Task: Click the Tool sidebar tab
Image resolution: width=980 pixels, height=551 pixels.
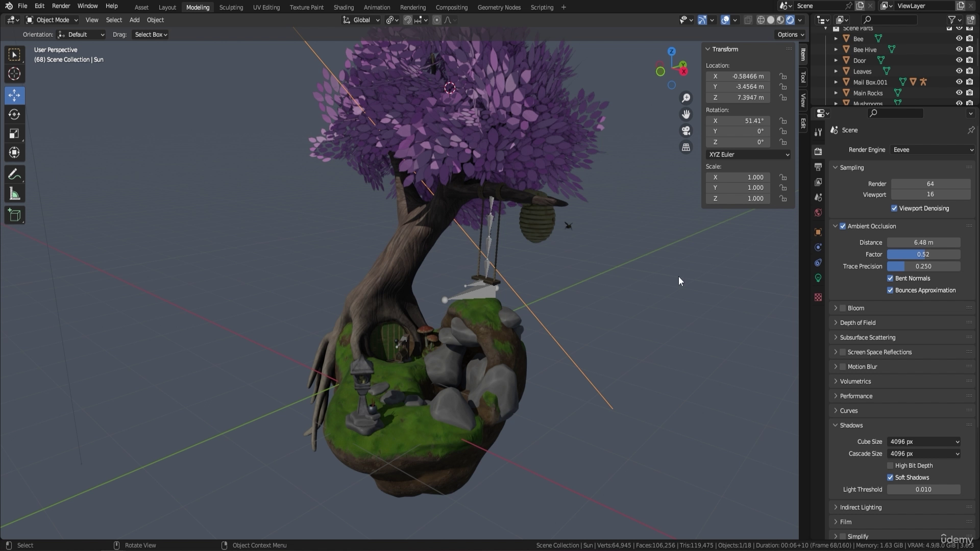Action: [803, 77]
